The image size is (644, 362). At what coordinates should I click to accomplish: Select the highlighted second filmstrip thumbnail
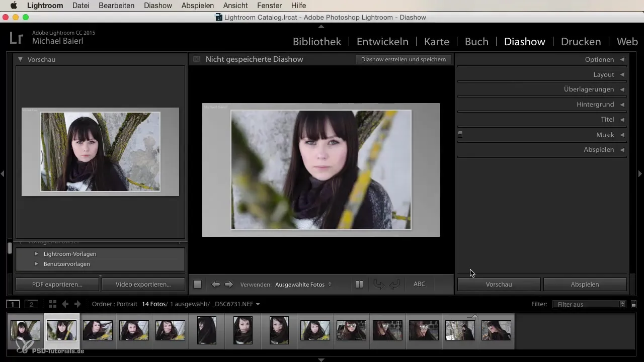(x=61, y=331)
